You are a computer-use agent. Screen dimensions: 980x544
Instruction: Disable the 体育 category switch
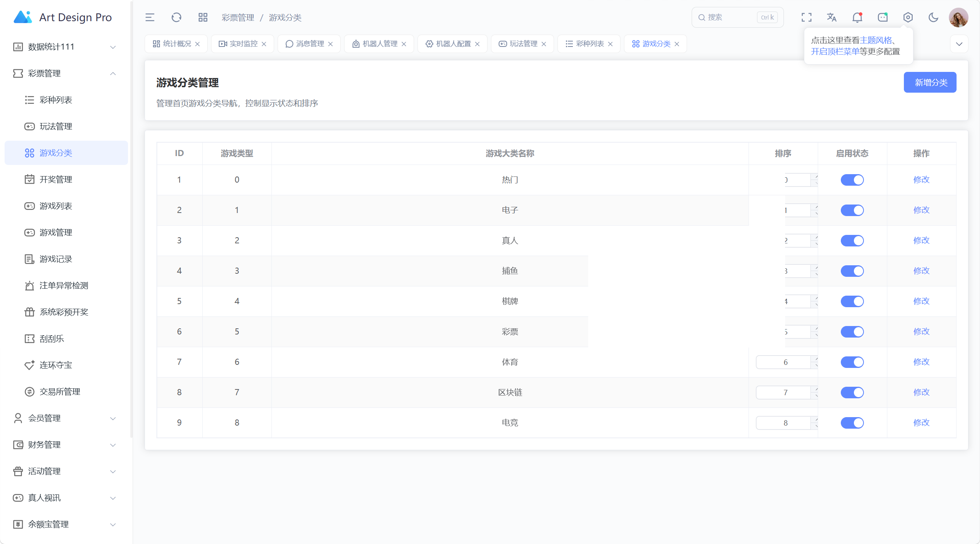coord(852,362)
